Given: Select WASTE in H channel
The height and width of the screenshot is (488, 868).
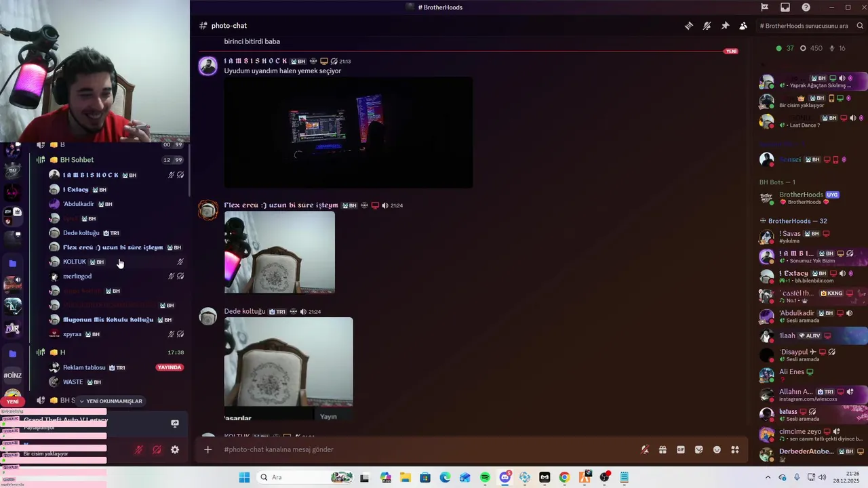Looking at the screenshot, I should [117, 382].
